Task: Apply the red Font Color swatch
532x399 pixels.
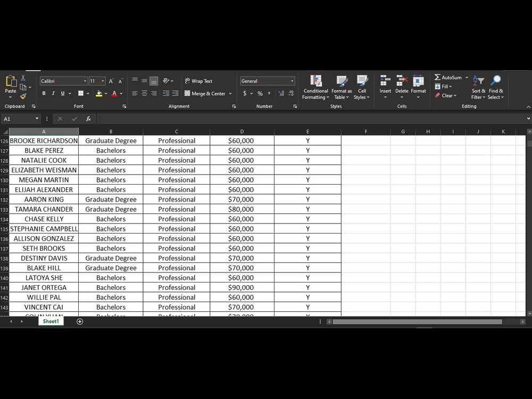Action: 114,93
